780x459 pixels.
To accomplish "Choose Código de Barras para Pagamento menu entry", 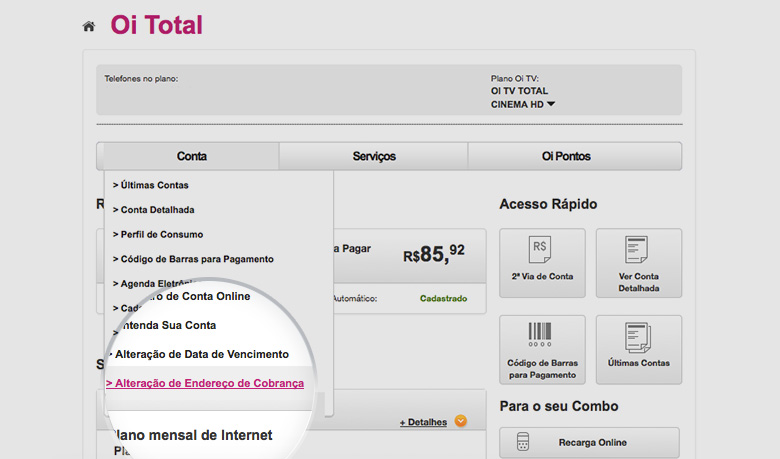I will point(194,259).
